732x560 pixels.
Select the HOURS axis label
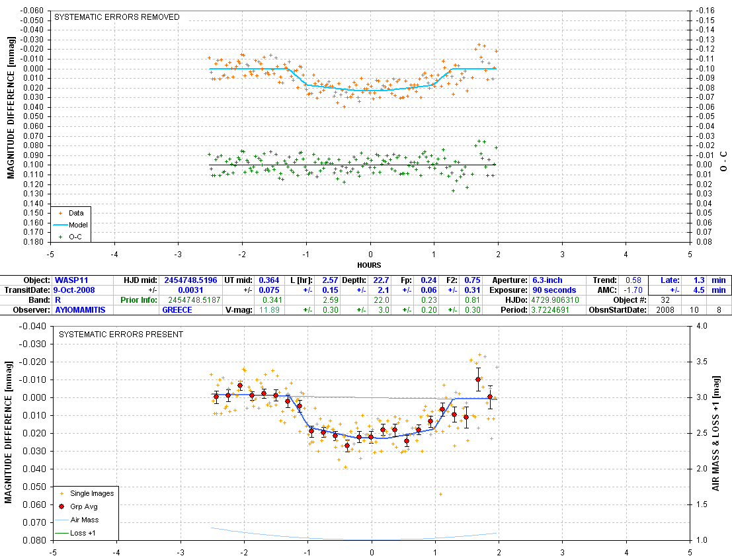[x=369, y=265]
